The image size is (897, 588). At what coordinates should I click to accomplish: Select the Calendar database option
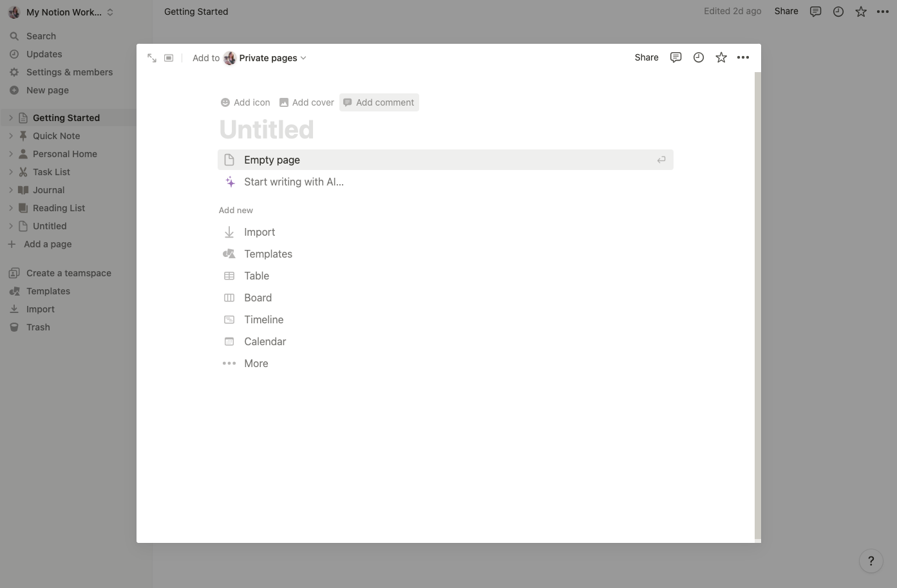click(x=446, y=342)
